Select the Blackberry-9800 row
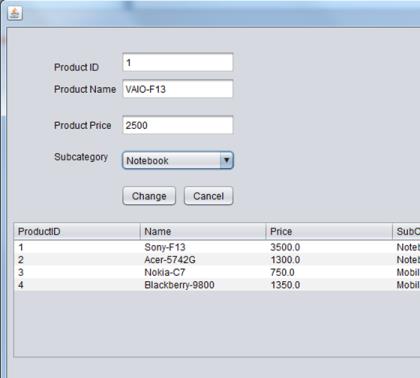Viewport: 420px width, 378px height. tap(217, 285)
